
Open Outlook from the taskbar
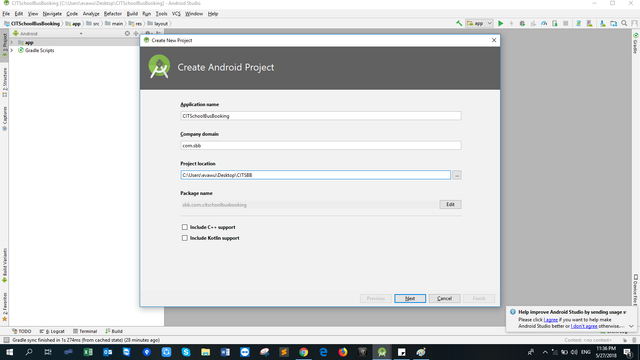[107, 352]
